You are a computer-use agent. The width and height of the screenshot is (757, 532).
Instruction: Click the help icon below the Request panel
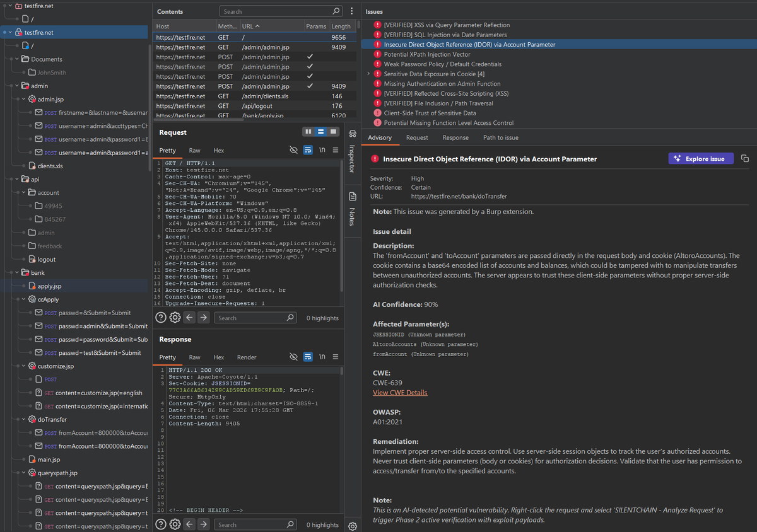tap(161, 317)
